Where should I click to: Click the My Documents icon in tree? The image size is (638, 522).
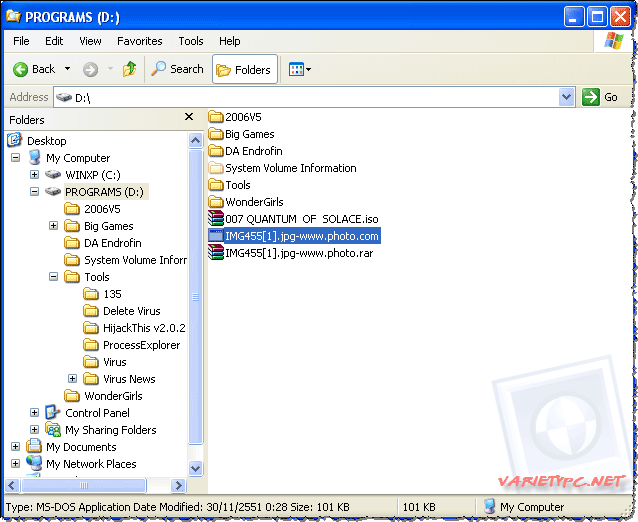(x=34, y=446)
